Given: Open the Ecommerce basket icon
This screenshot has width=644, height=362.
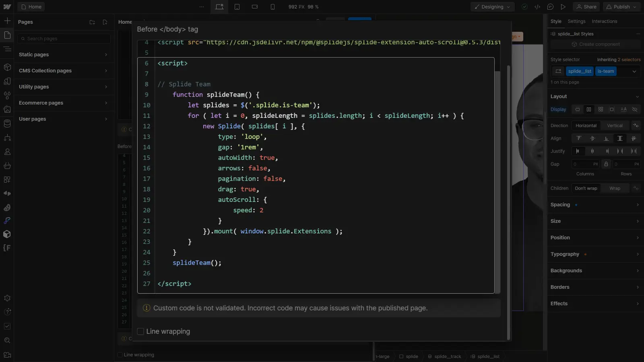Looking at the screenshot, I should [x=7, y=166].
